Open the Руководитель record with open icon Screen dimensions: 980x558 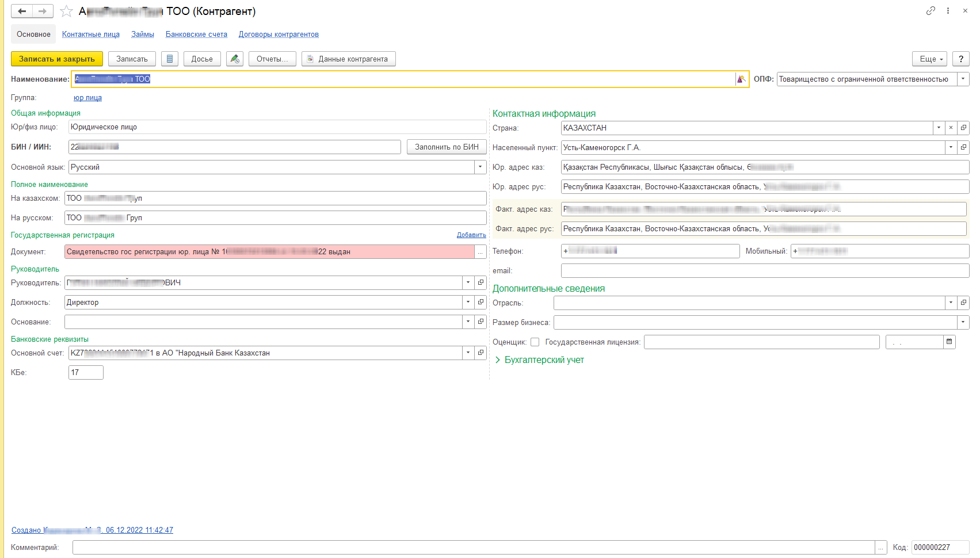coord(481,282)
